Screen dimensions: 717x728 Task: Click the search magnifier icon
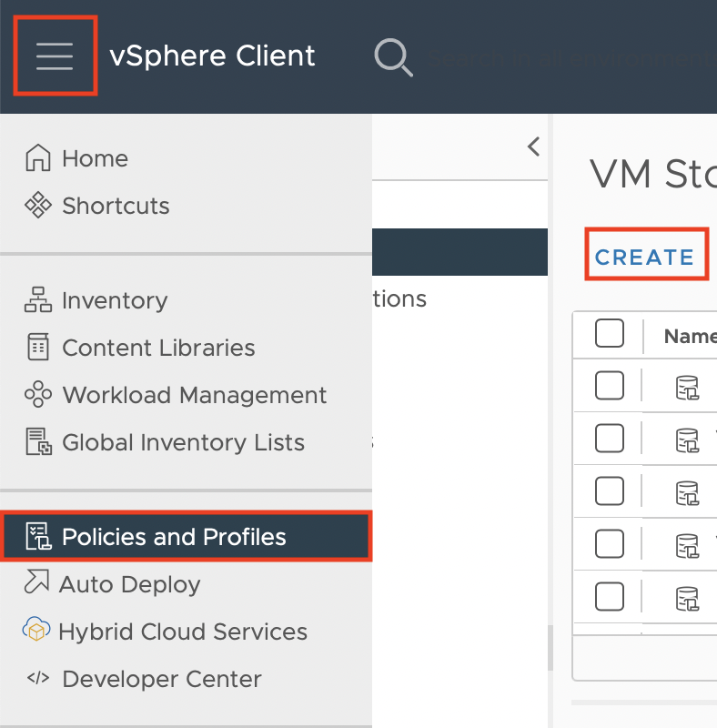pyautogui.click(x=393, y=57)
